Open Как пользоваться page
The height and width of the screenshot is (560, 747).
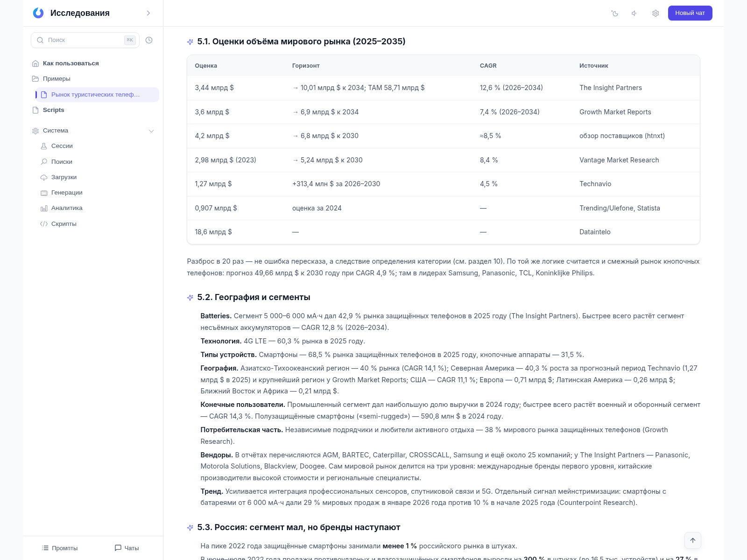click(x=70, y=63)
